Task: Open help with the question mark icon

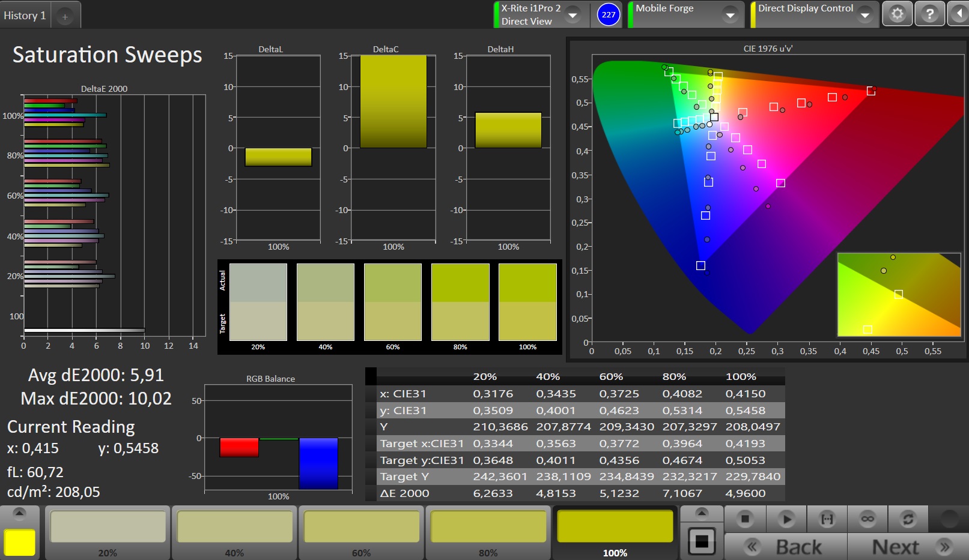Action: pos(929,14)
